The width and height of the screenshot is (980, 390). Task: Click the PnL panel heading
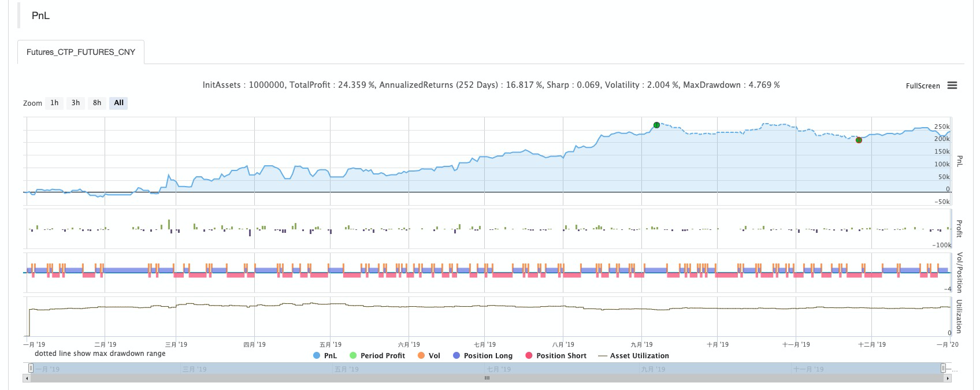point(40,16)
